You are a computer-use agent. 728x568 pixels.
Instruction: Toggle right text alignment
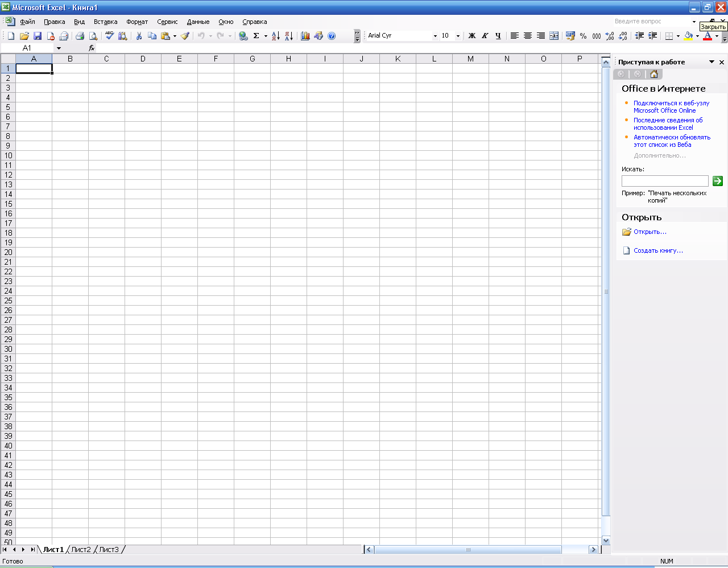pos(540,36)
